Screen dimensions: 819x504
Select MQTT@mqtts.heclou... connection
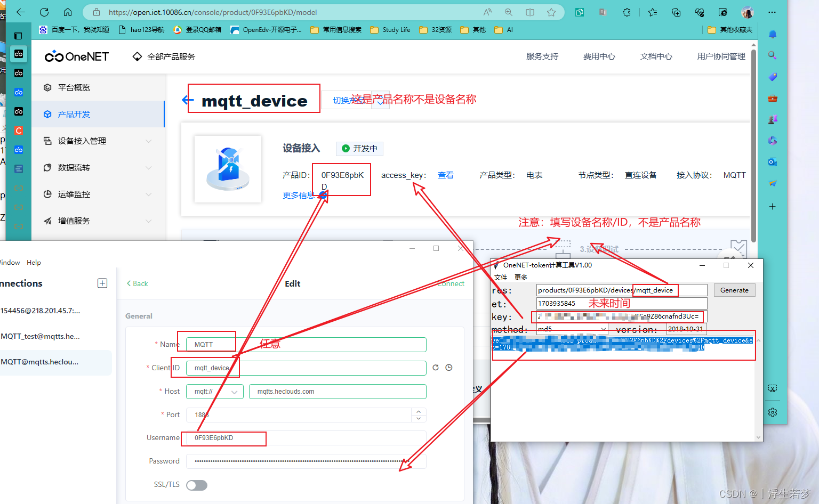56,362
